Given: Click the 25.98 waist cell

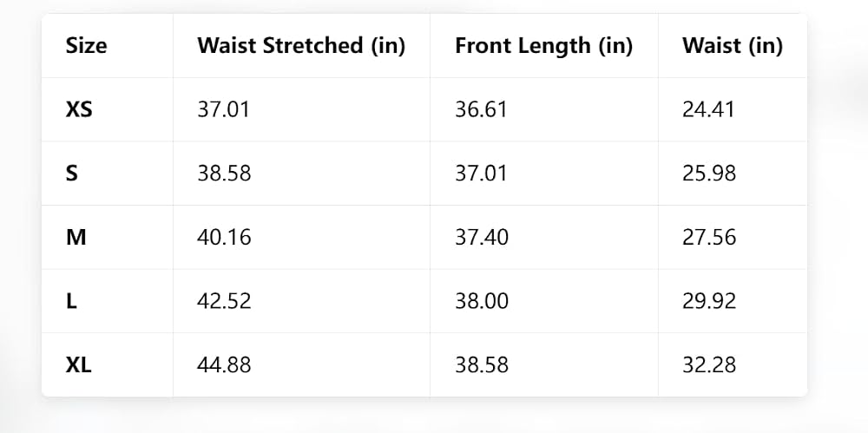Looking at the screenshot, I should coord(709,174).
